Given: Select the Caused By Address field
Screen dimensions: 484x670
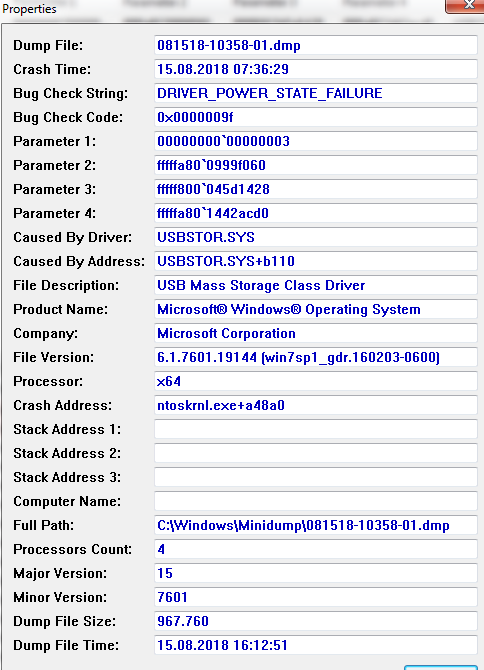Looking at the screenshot, I should (x=316, y=261).
